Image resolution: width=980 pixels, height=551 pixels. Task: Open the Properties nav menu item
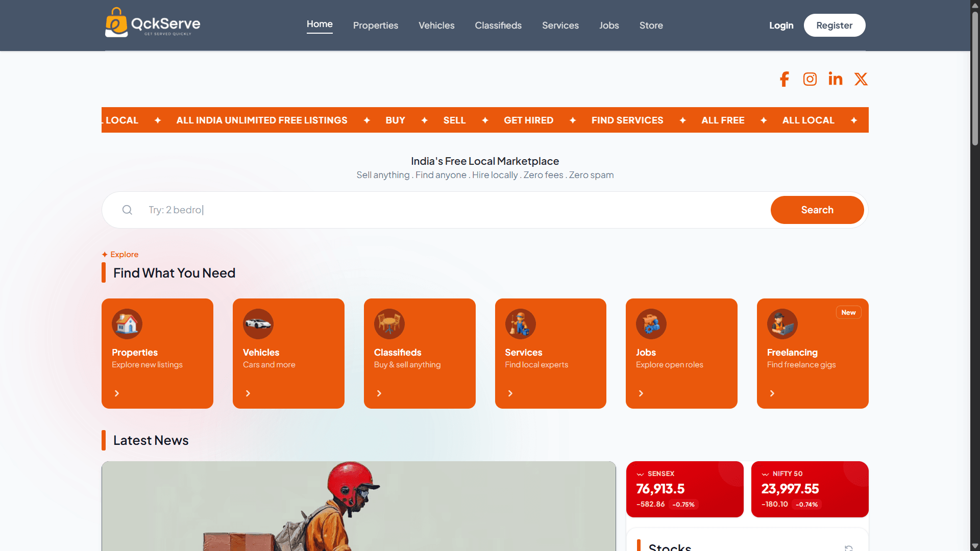376,26
